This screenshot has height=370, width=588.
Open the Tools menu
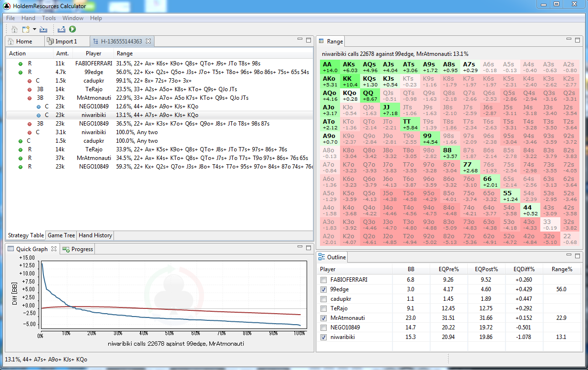pyautogui.click(x=49, y=18)
